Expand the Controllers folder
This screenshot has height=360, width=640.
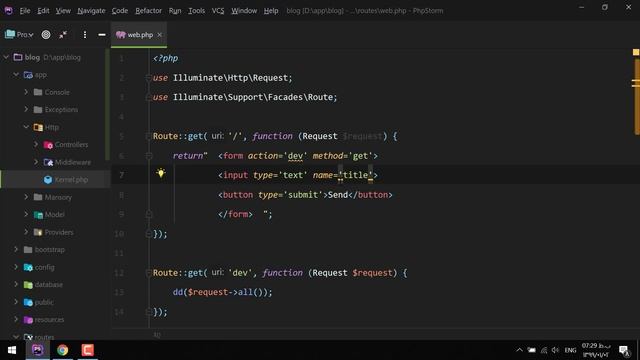36,144
